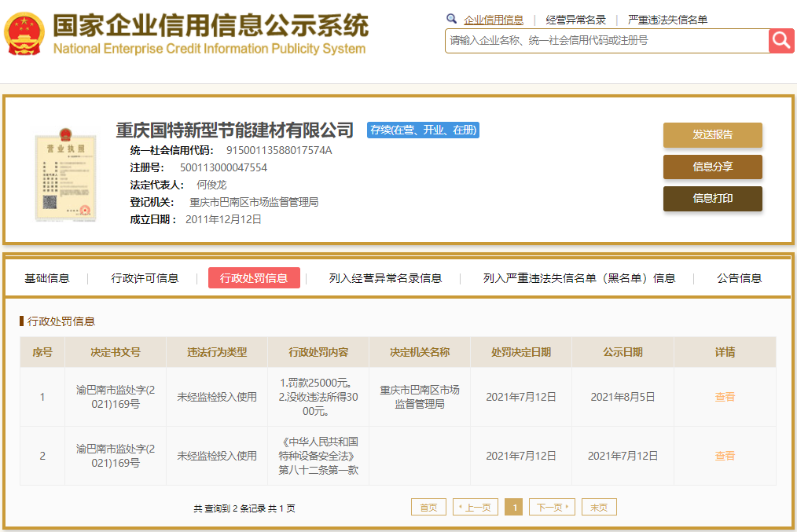The width and height of the screenshot is (797, 532).
Task: Click the 下一页 next page button
Action: click(x=552, y=507)
